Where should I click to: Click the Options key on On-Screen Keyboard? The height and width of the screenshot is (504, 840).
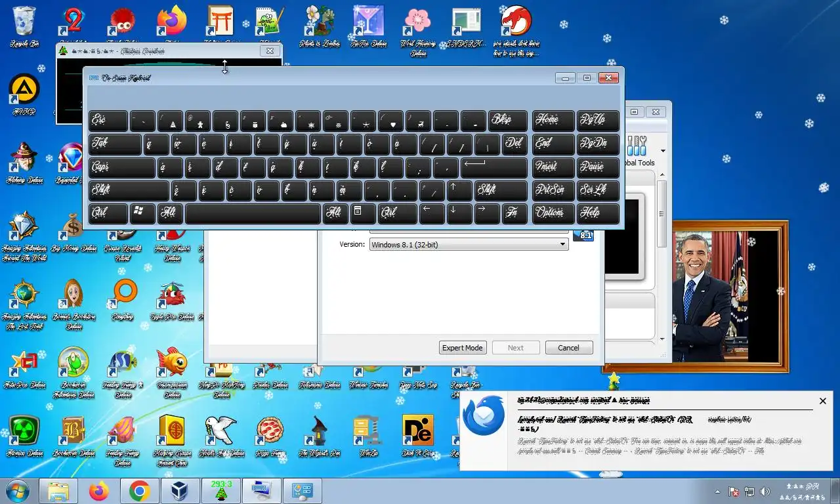coord(553,213)
